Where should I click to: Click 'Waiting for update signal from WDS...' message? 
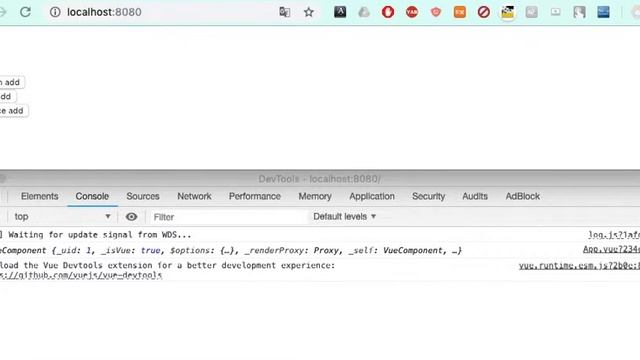pyautogui.click(x=100, y=235)
